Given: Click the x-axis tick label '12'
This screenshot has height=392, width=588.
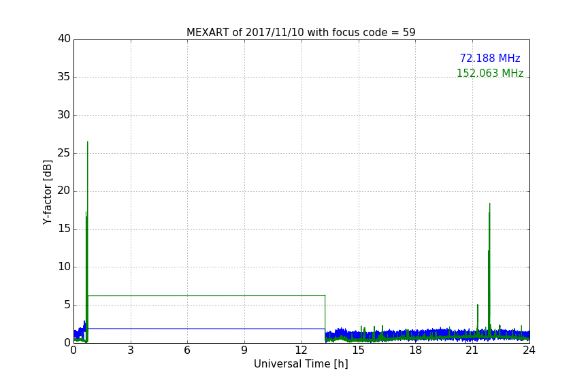Looking at the screenshot, I should pyautogui.click(x=301, y=350).
